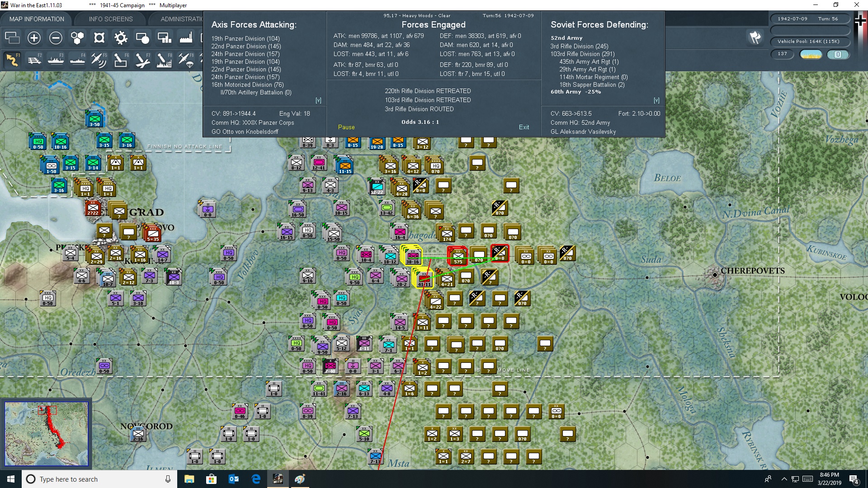Open naval transport mode (F3)
The width and height of the screenshot is (868, 488).
tap(56, 60)
